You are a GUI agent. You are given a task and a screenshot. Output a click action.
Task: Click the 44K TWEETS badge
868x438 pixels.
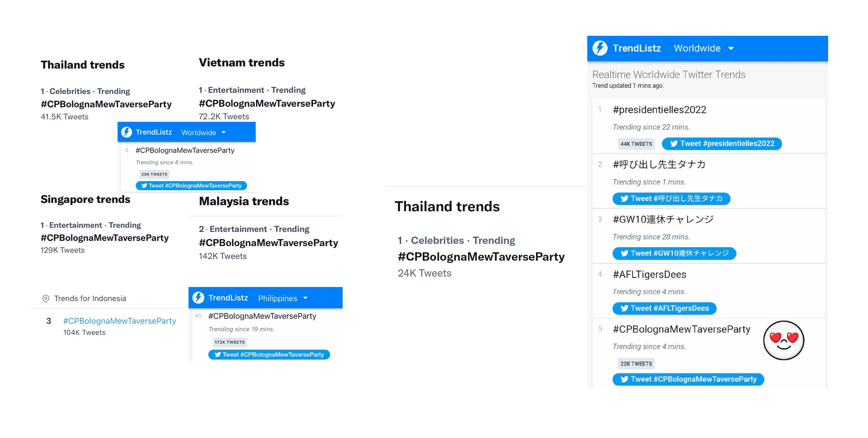(636, 144)
